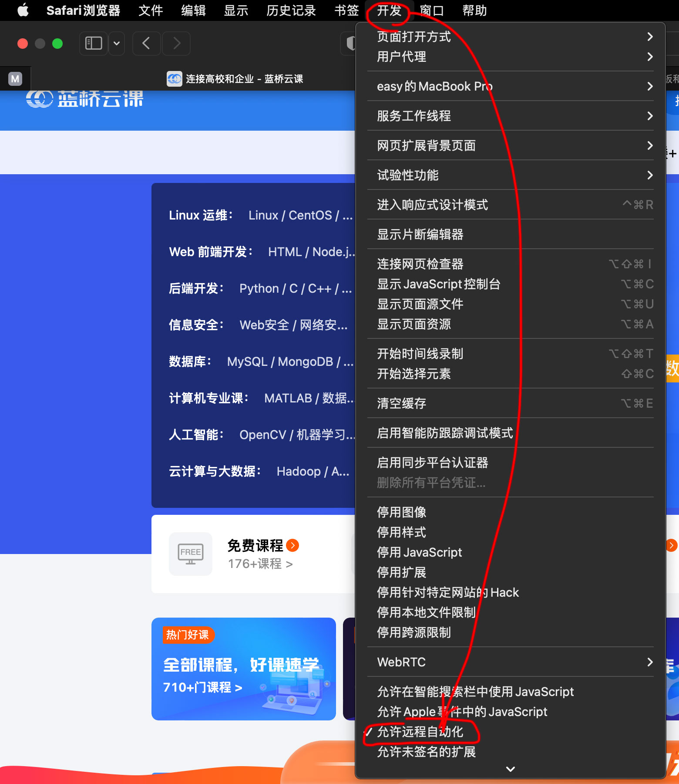Open the Apple menu

[23, 10]
